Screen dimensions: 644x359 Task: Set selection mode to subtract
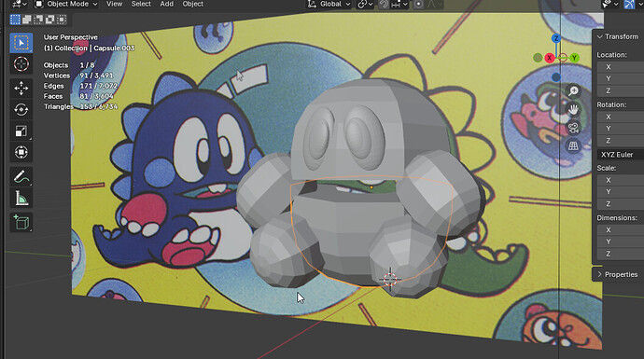coord(38,20)
